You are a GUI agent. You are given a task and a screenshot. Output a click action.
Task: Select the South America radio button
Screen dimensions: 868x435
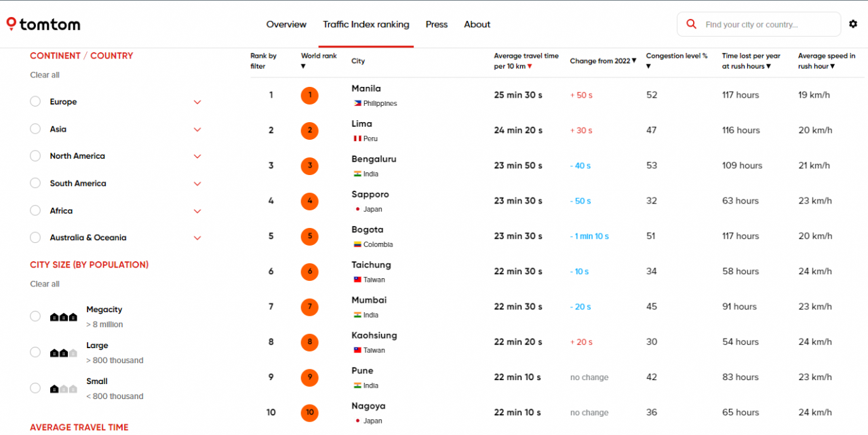click(x=35, y=183)
